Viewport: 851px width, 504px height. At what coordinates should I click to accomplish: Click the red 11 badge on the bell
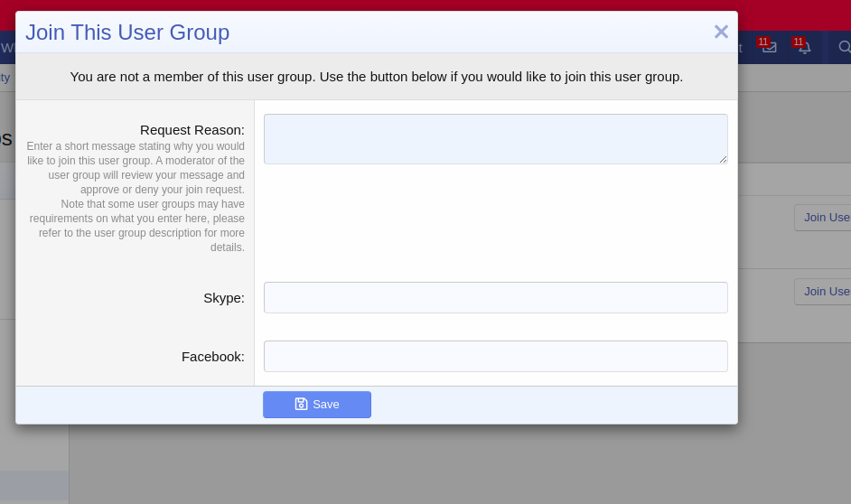coord(798,42)
